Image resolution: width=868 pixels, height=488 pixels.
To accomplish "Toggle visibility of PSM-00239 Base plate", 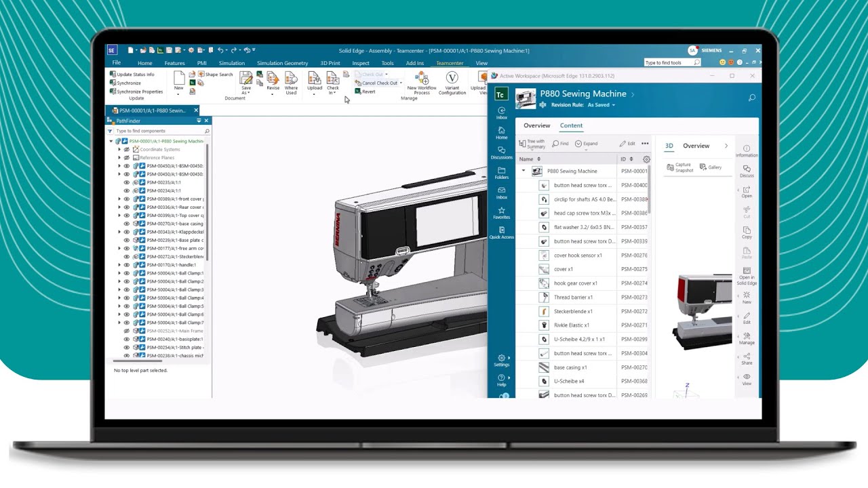I will click(x=126, y=240).
